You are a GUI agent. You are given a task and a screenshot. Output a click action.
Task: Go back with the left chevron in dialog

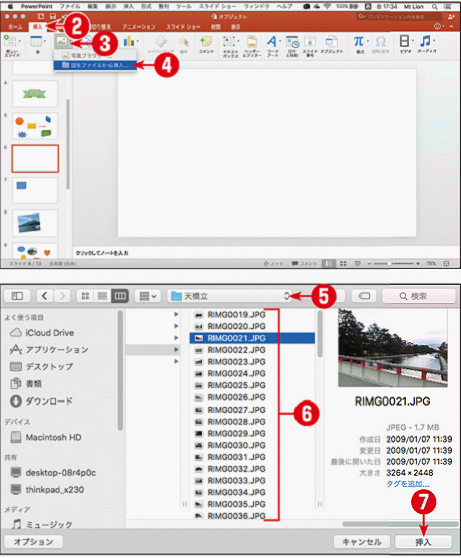tap(44, 296)
